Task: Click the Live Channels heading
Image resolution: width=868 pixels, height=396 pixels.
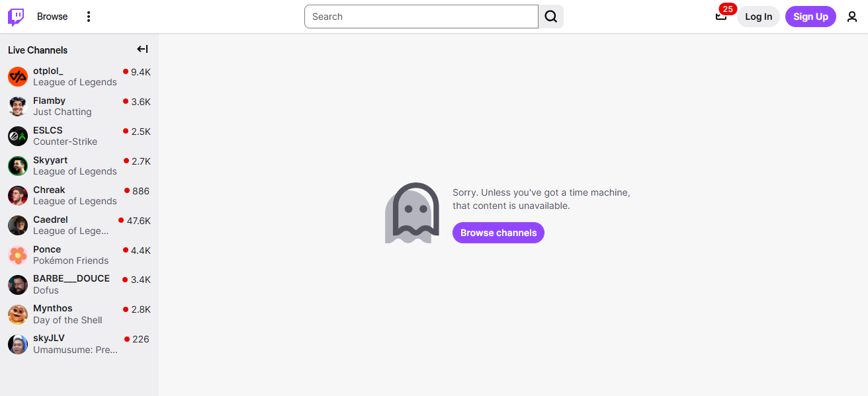Action: click(x=38, y=50)
